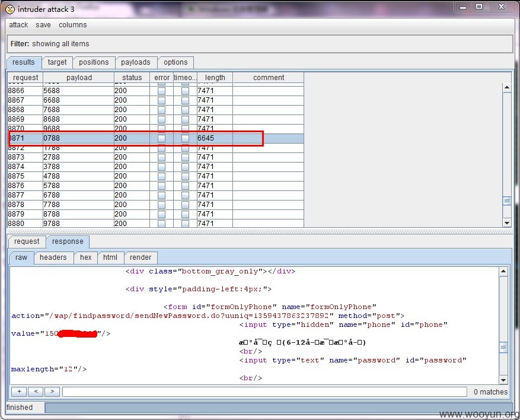Click results table scroll down arrow
The height and width of the screenshot is (420, 520).
507,223
